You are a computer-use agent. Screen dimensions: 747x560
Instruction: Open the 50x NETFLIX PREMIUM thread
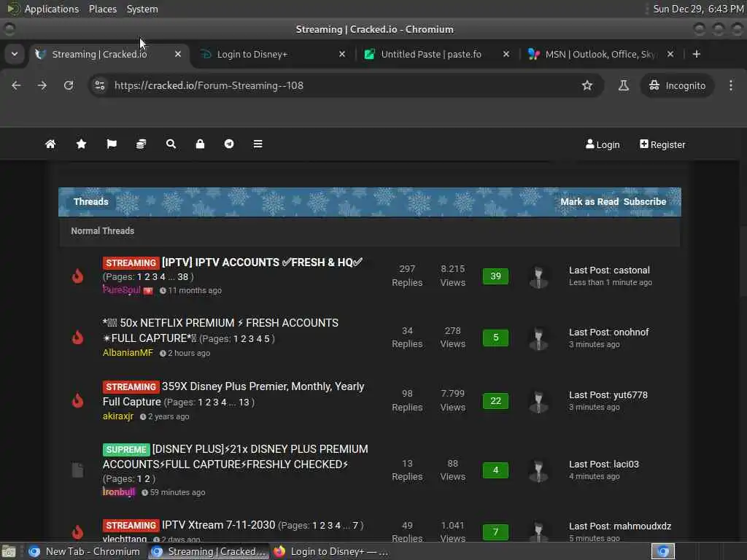(x=220, y=330)
